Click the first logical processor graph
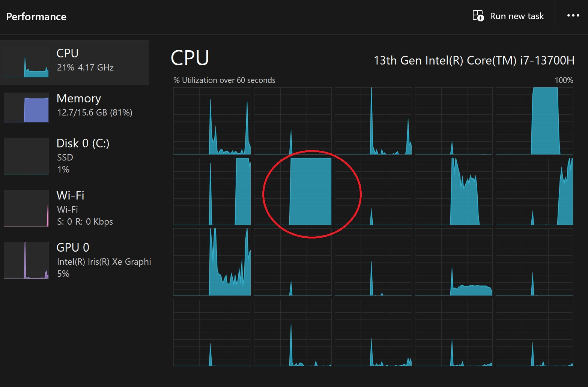588x387 pixels. (212, 121)
